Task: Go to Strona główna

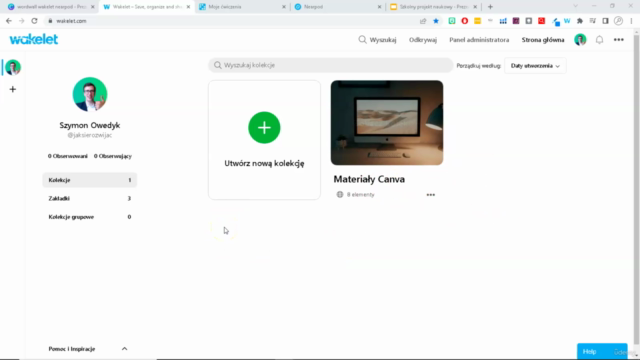Action: click(x=543, y=40)
